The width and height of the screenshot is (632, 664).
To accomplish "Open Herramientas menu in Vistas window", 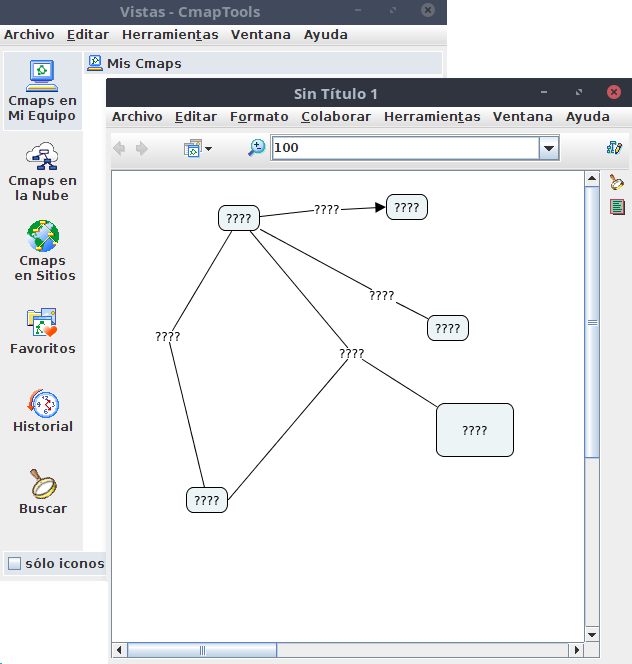I will (170, 34).
